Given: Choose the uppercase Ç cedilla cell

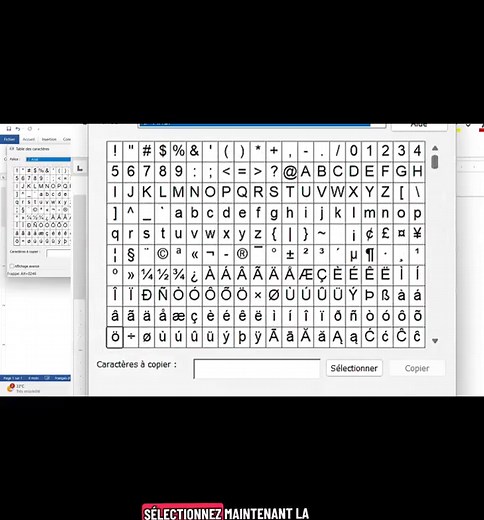Looking at the screenshot, I should (322, 275).
